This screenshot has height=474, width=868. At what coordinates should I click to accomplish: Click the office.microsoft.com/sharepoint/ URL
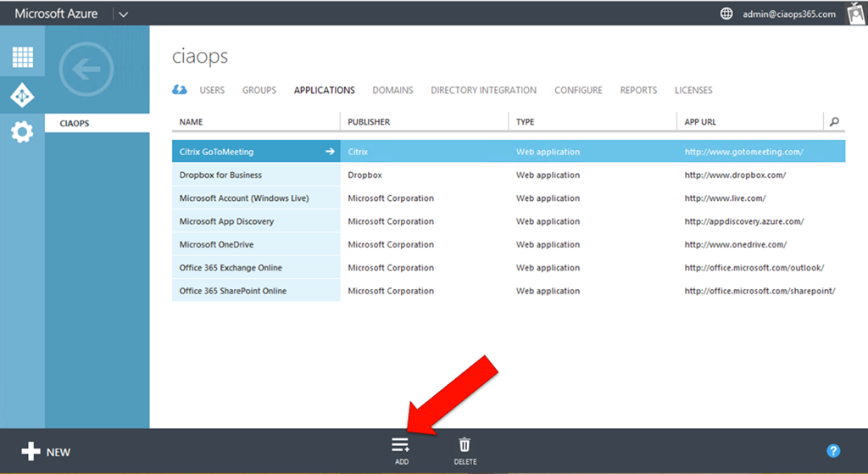click(759, 291)
